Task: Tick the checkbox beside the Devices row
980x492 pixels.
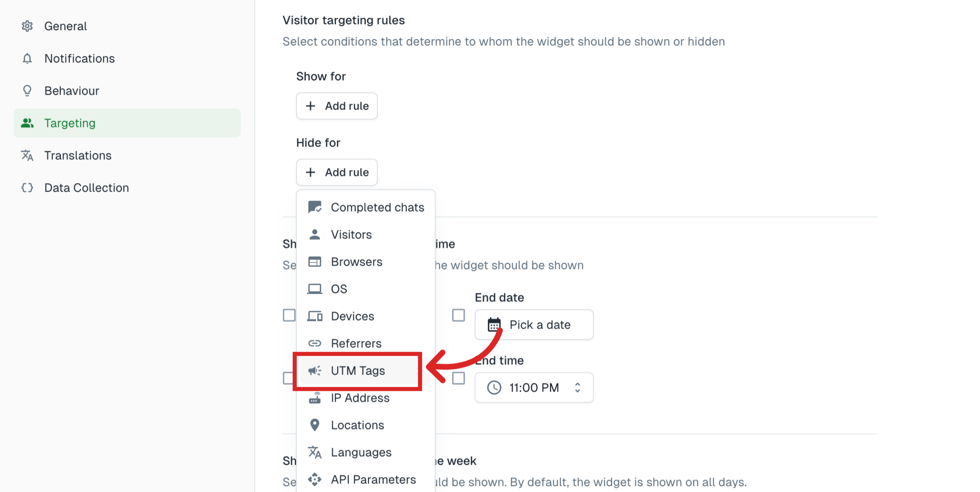Action: point(289,315)
